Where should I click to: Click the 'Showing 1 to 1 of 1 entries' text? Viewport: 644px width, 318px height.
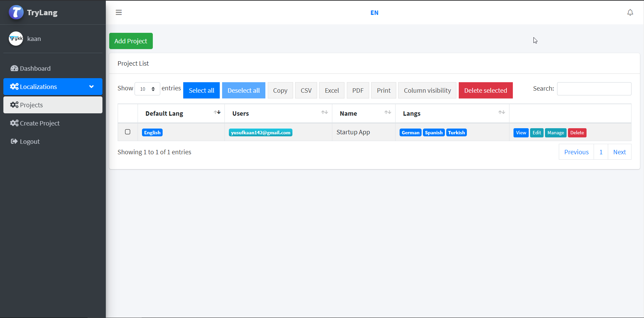pos(154,152)
